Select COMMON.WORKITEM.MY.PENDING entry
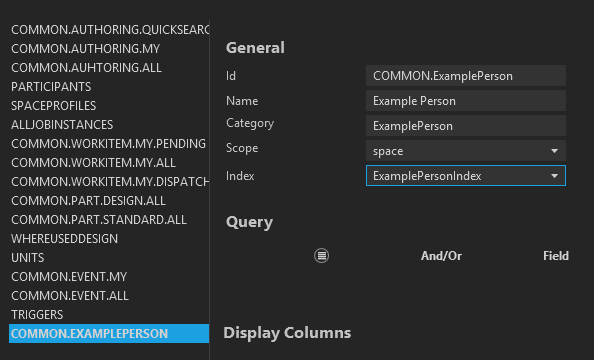 pyautogui.click(x=109, y=144)
